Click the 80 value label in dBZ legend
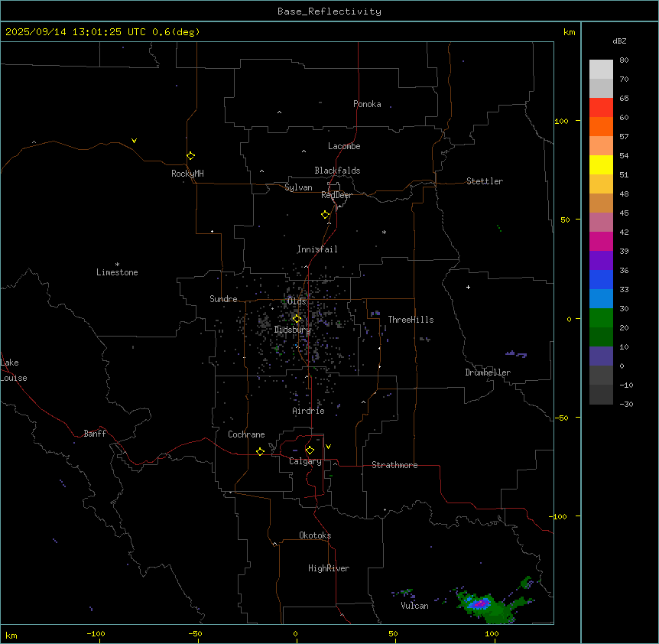 [x=624, y=60]
